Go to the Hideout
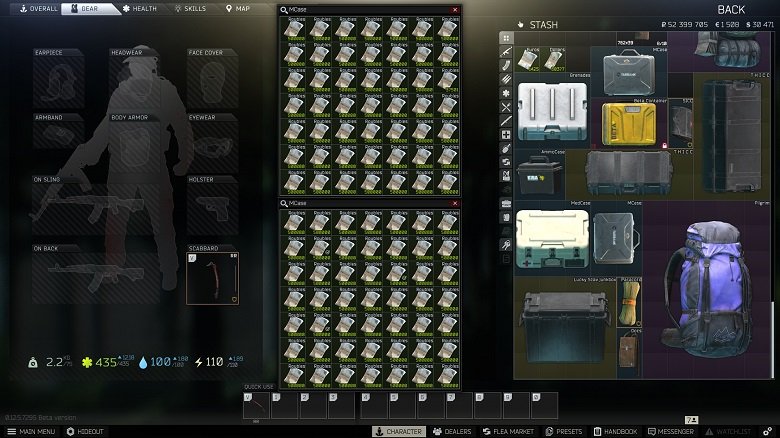780x438 pixels. pyautogui.click(x=85, y=432)
